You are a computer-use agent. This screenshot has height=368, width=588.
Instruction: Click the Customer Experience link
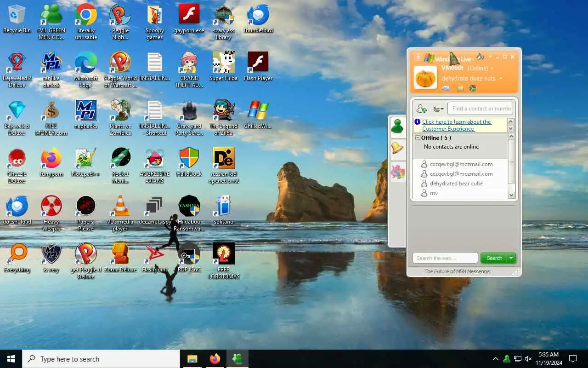coord(457,125)
